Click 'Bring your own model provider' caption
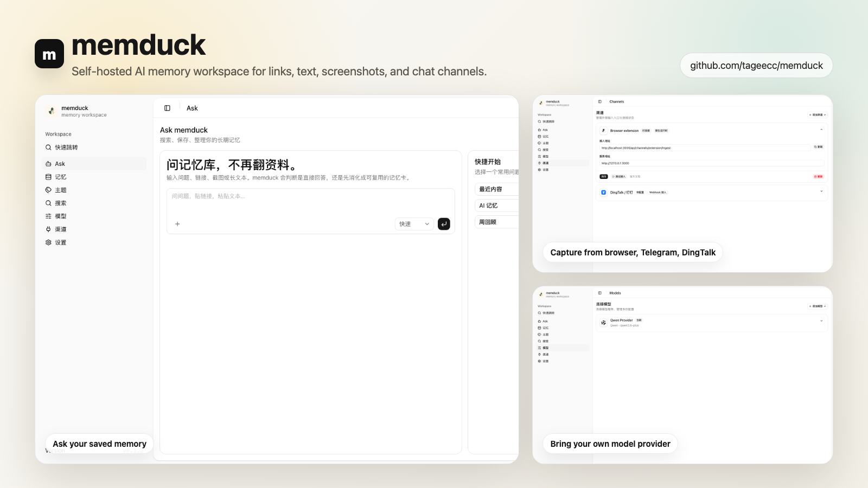Screen dimensions: 868x488 [x=610, y=444]
